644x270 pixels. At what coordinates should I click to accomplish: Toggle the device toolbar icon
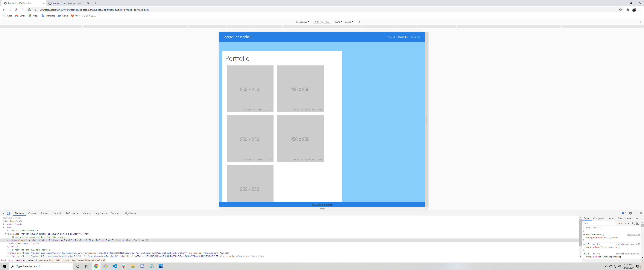pyautogui.click(x=8, y=213)
